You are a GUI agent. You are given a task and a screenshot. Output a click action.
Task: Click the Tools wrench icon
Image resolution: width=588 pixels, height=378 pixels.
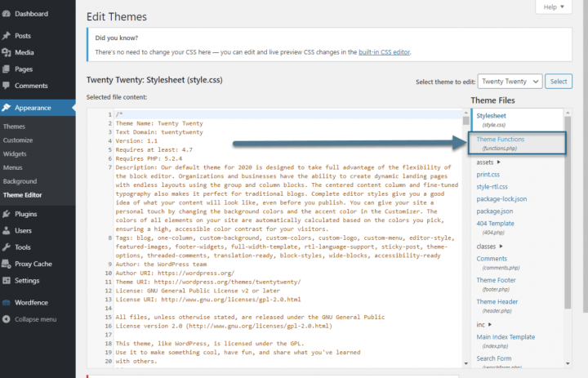tap(6, 247)
